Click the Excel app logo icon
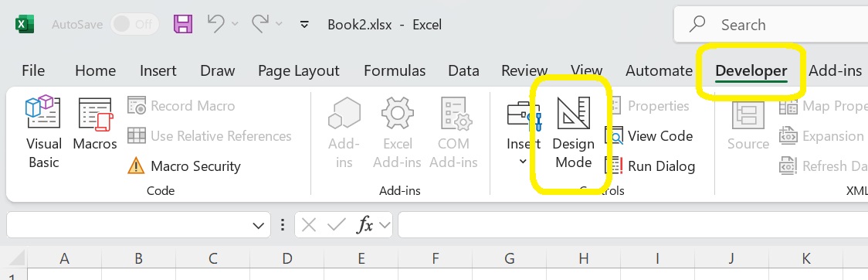 pos(25,25)
